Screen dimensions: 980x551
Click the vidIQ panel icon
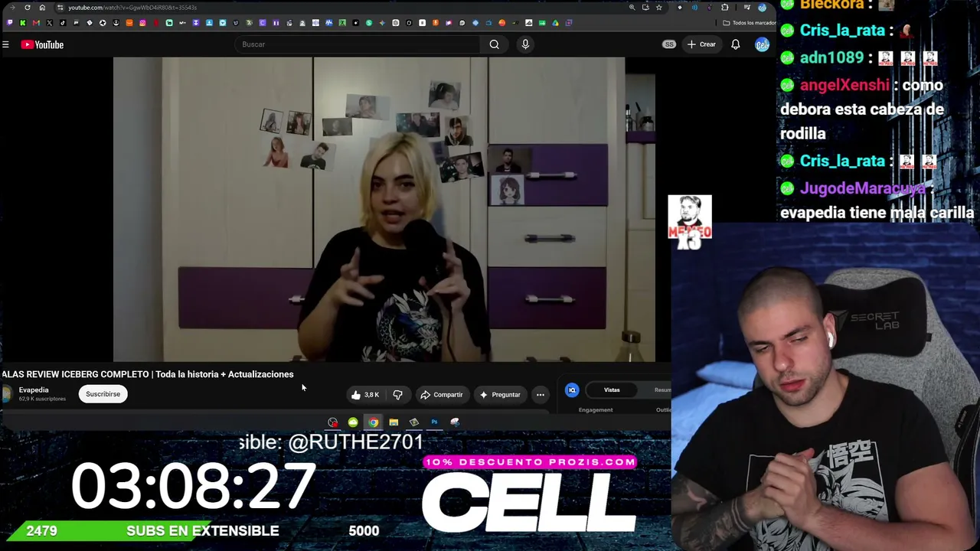(x=572, y=390)
